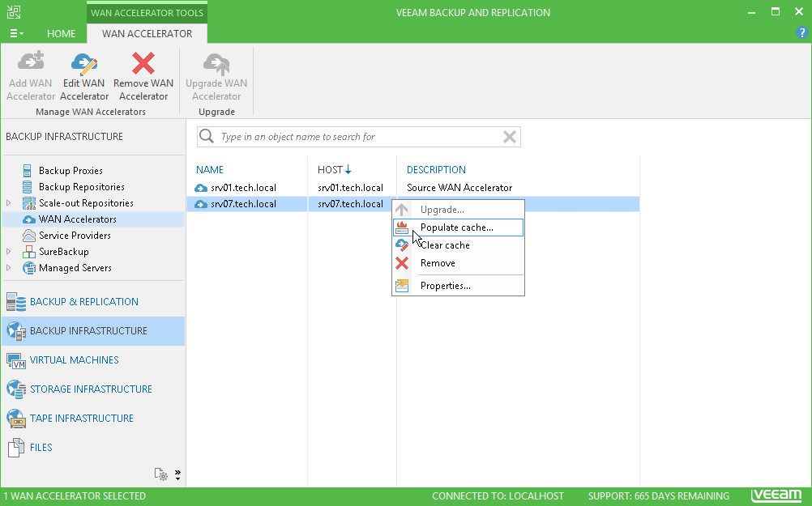Click the srv01.tech.local cloud accelerator icon
Viewport: 812px width, 506px height.
pyautogui.click(x=201, y=188)
